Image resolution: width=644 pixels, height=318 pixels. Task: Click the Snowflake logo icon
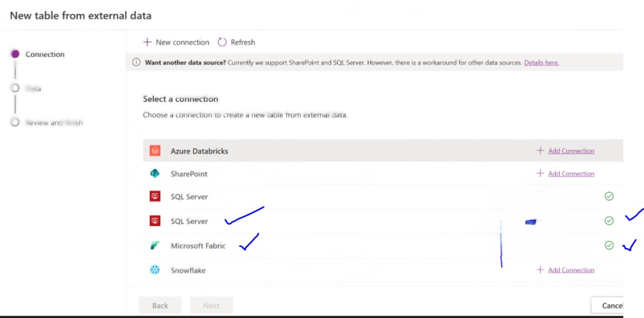(x=155, y=270)
